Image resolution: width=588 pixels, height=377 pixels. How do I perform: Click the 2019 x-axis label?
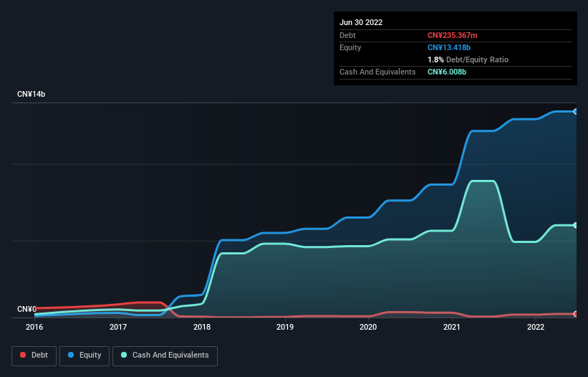285,327
